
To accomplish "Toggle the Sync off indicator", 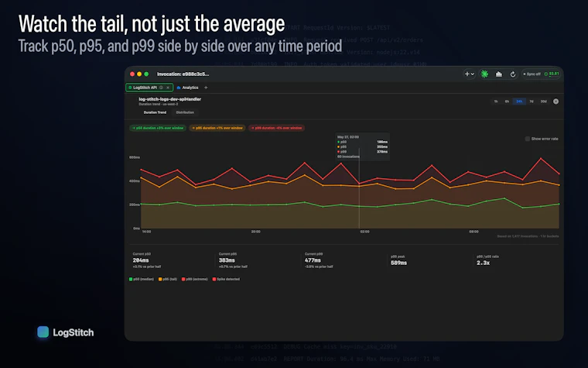I will pyautogui.click(x=532, y=74).
